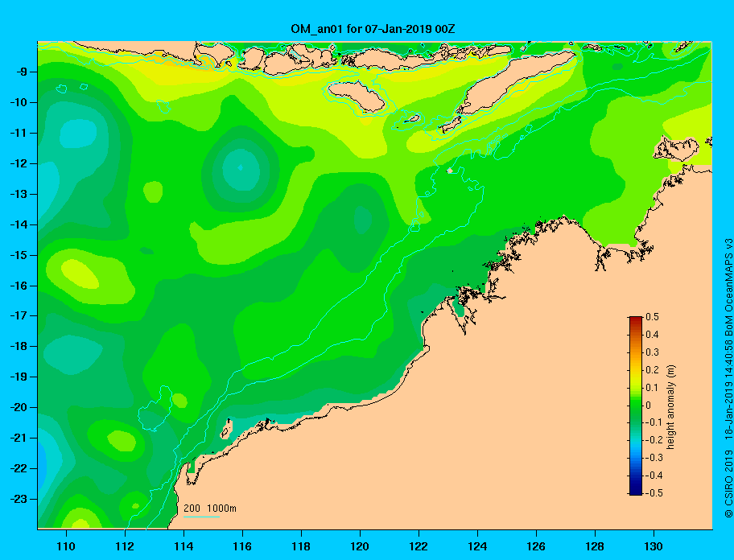734x560 pixels.
Task: Click the latitude axis label '-22'
Action: 19,469
